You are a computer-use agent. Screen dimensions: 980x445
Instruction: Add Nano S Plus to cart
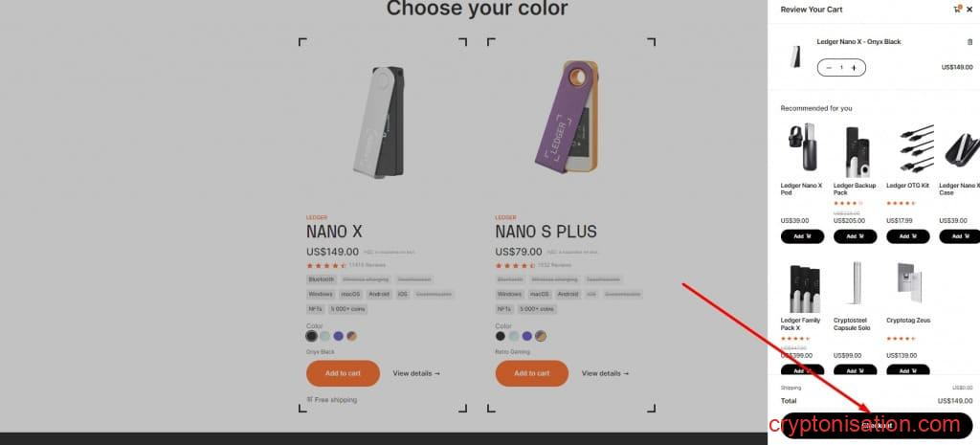(532, 373)
